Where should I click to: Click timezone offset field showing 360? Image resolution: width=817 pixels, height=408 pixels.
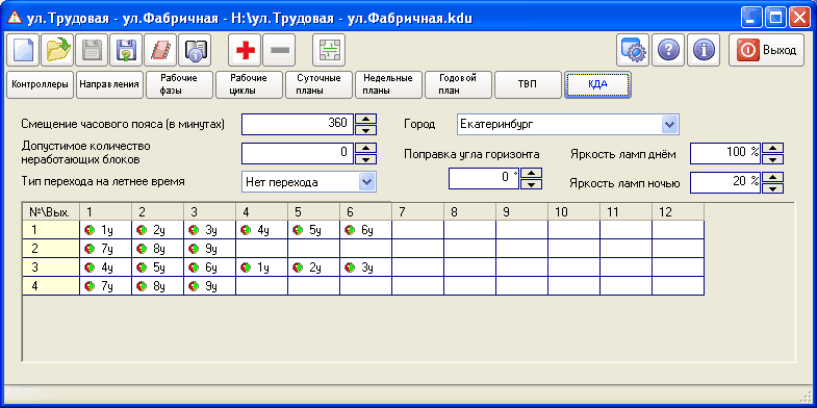(298, 124)
